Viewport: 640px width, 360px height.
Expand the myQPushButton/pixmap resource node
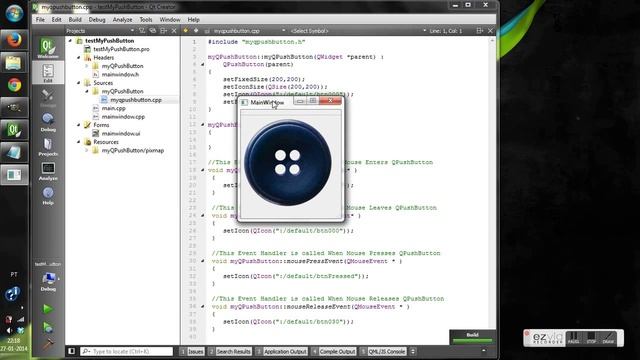pos(87,150)
